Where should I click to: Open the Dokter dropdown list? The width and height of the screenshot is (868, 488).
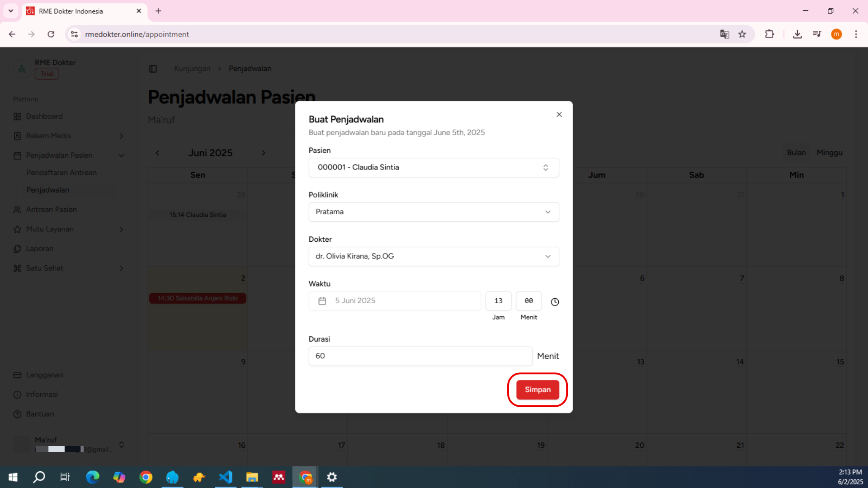(x=434, y=256)
